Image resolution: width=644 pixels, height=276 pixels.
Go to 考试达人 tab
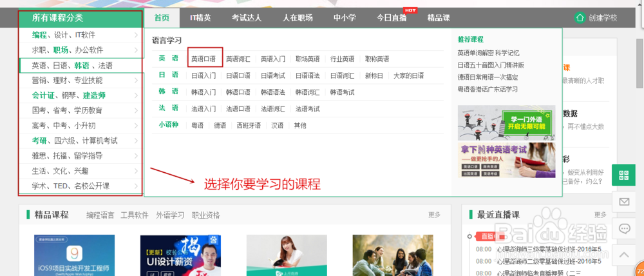pyautogui.click(x=247, y=17)
